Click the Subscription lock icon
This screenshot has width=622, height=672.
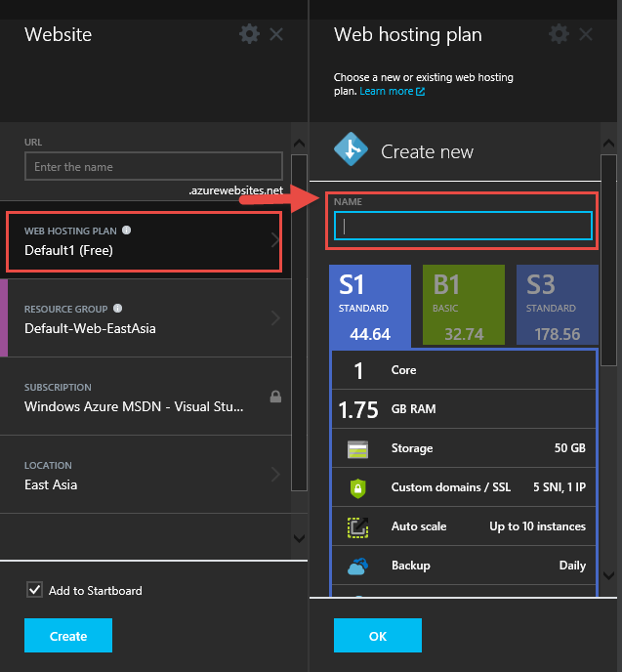coord(275,397)
